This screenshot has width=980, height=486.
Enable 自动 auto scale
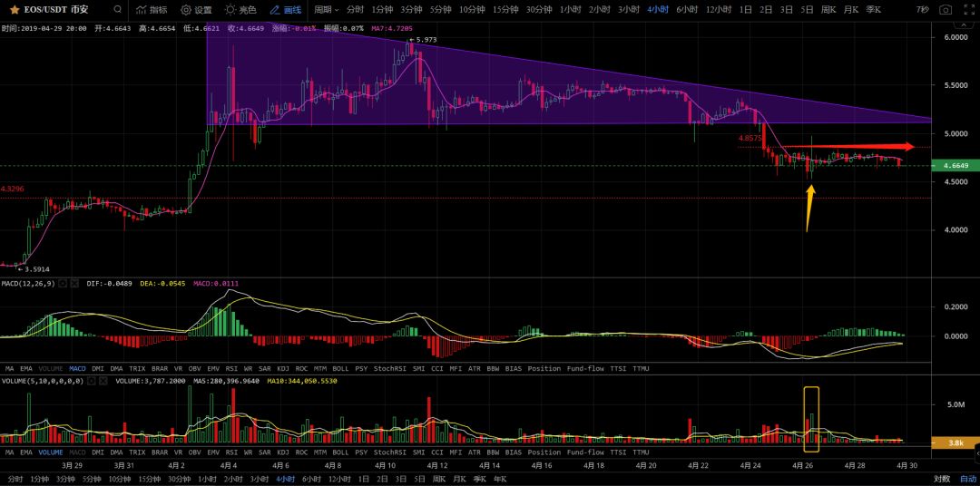[x=967, y=479]
